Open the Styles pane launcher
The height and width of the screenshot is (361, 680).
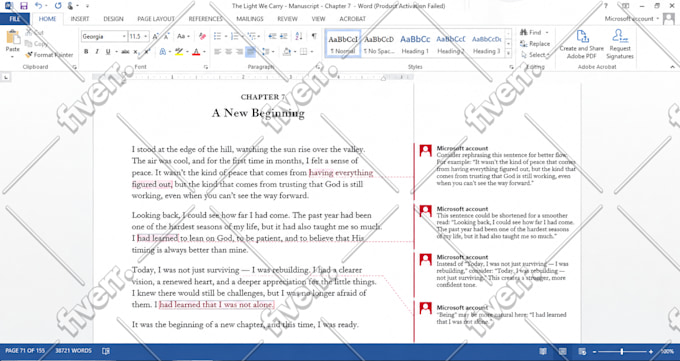point(512,67)
